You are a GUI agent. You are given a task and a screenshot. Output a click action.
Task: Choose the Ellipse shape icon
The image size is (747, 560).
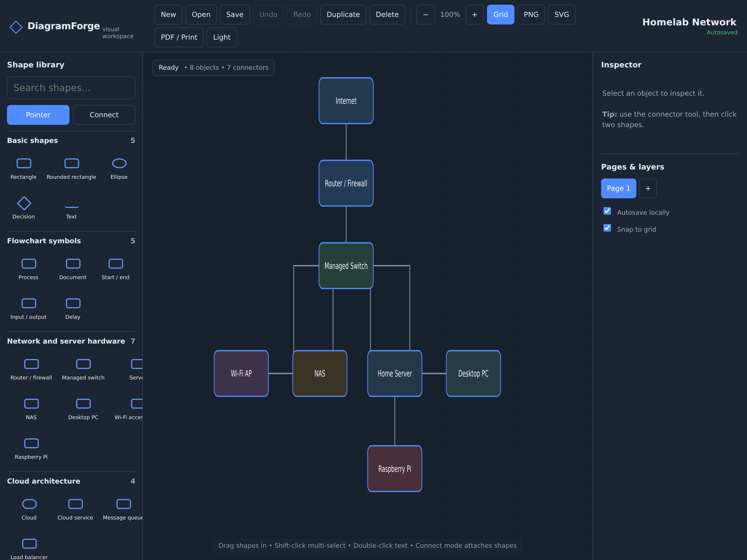pos(119,163)
